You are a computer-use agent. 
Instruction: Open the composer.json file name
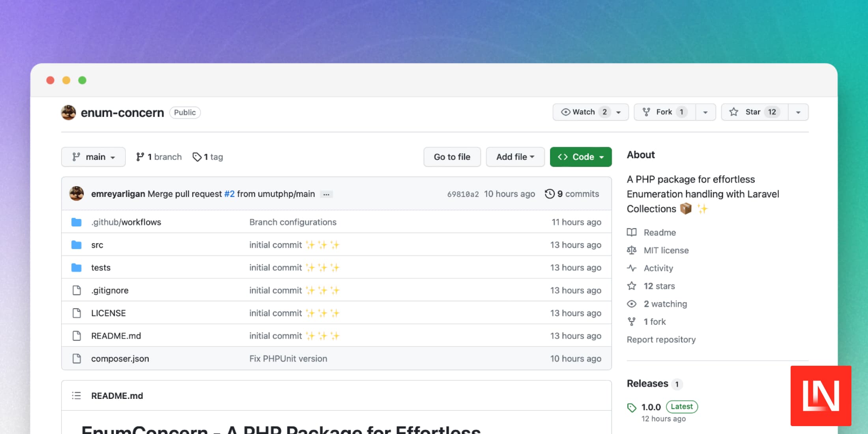pyautogui.click(x=120, y=359)
